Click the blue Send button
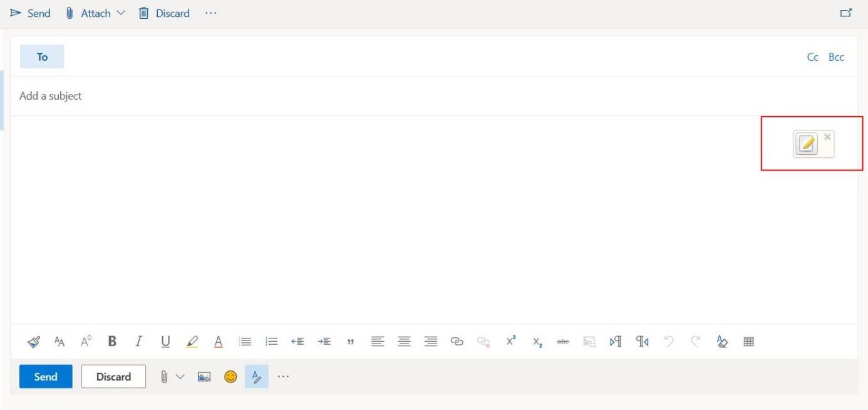The width and height of the screenshot is (868, 410). (x=46, y=377)
